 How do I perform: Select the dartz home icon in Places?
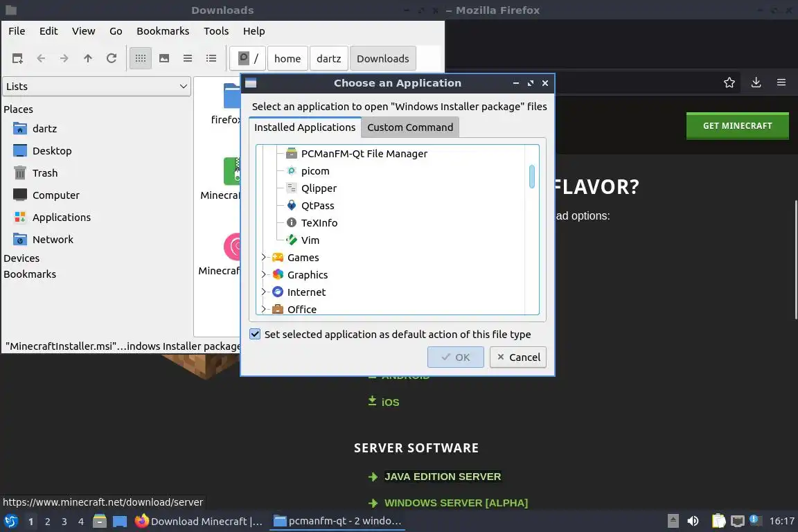[20, 128]
